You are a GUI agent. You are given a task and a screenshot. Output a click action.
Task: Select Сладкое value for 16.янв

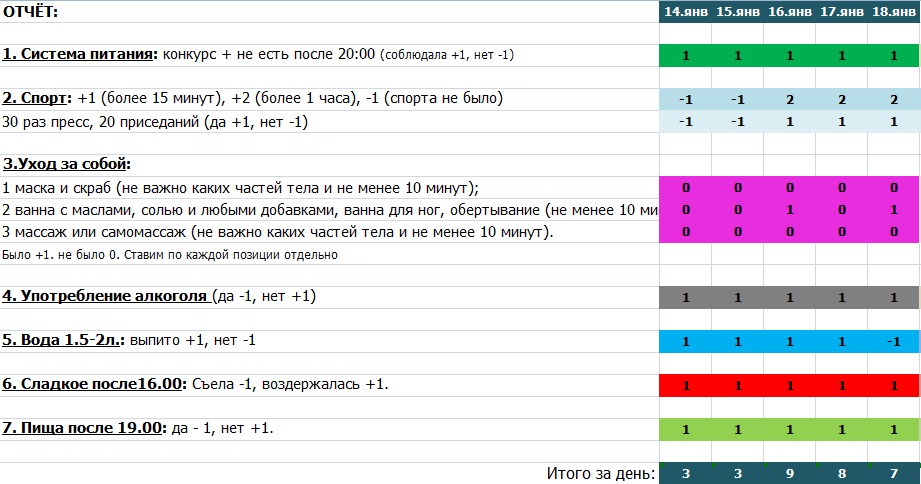[x=789, y=385]
